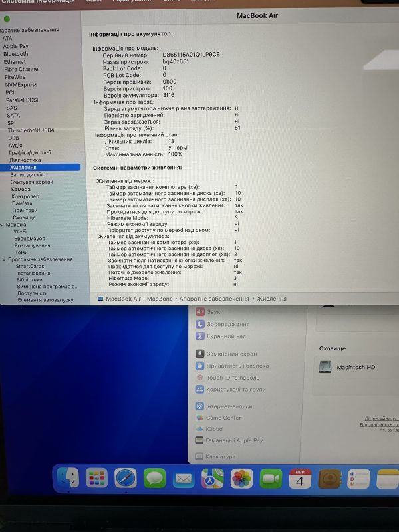
Task: Select Камера in the sidebar
Action: coord(21,189)
